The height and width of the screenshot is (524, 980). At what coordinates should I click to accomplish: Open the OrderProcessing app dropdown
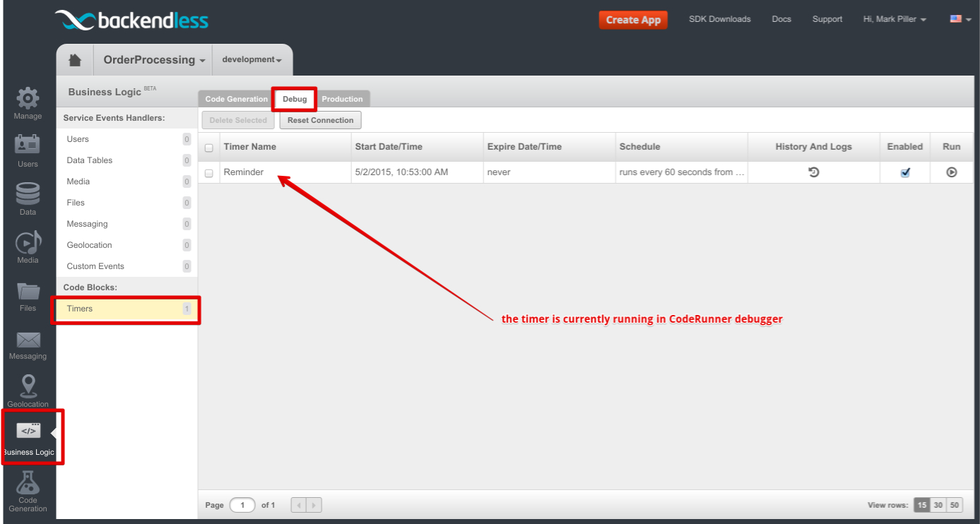(154, 60)
